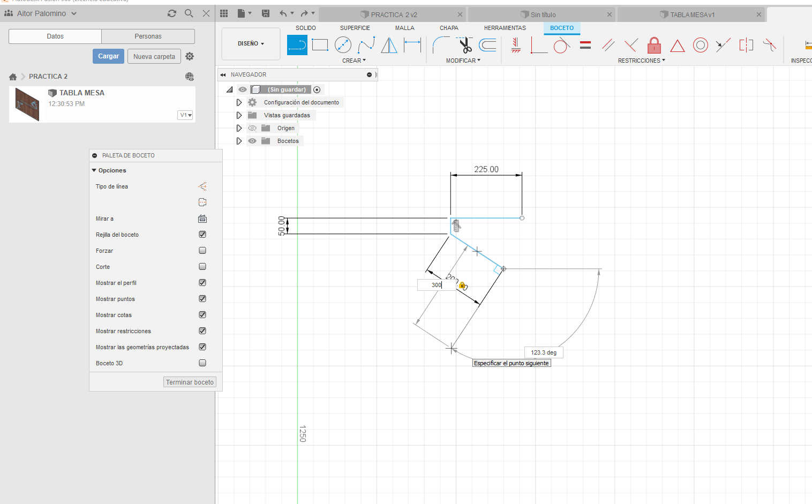Apply the Fix/Unfix lock constraint
The height and width of the screenshot is (504, 812).
coord(654,45)
